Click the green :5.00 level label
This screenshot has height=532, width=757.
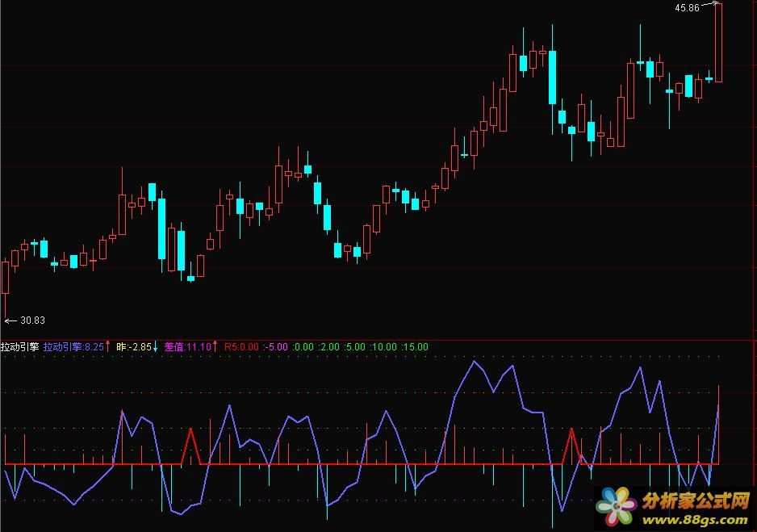(354, 346)
